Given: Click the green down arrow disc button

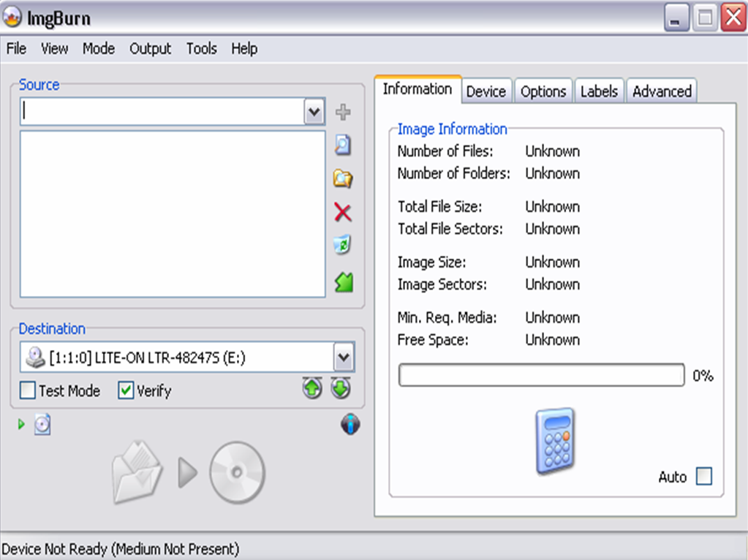Looking at the screenshot, I should pos(341,388).
